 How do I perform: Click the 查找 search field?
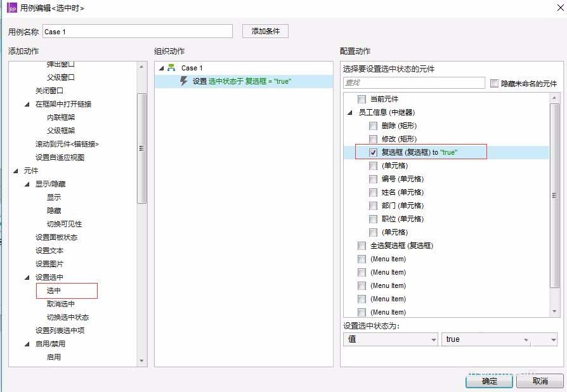[414, 83]
